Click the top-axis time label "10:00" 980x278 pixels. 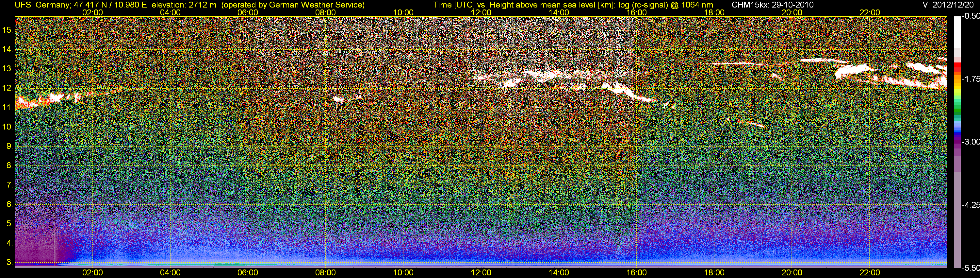coord(403,12)
